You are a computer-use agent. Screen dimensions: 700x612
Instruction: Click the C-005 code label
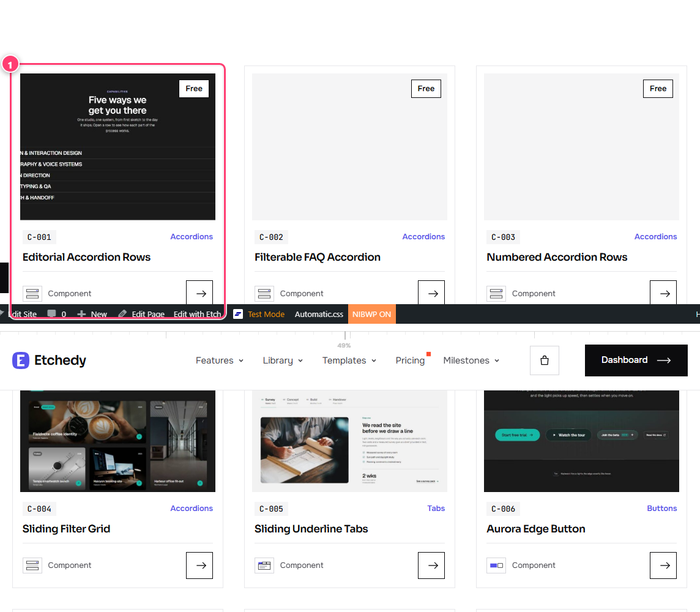point(272,509)
